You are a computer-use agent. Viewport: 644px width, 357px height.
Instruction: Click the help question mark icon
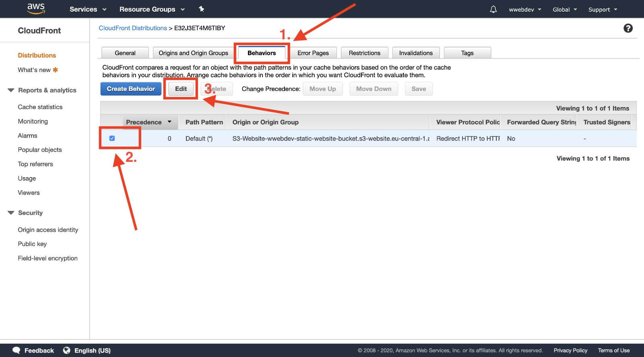pyautogui.click(x=628, y=28)
